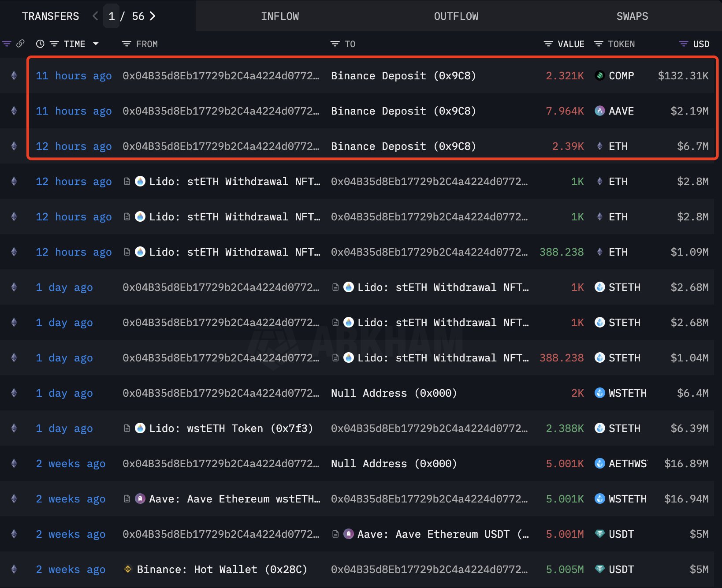The image size is (722, 588).
Task: Open the USD column filter
Action: coord(683,44)
